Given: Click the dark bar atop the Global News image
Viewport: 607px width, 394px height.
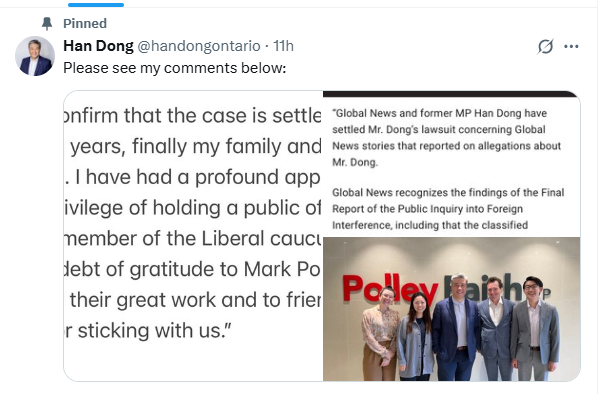Looking at the screenshot, I should point(452,94).
